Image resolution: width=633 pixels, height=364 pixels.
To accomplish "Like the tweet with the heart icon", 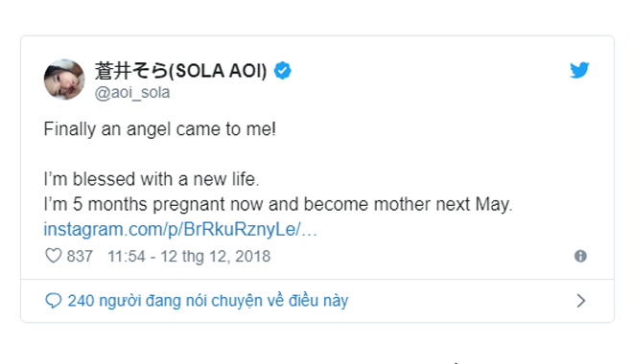I will pyautogui.click(x=53, y=256).
